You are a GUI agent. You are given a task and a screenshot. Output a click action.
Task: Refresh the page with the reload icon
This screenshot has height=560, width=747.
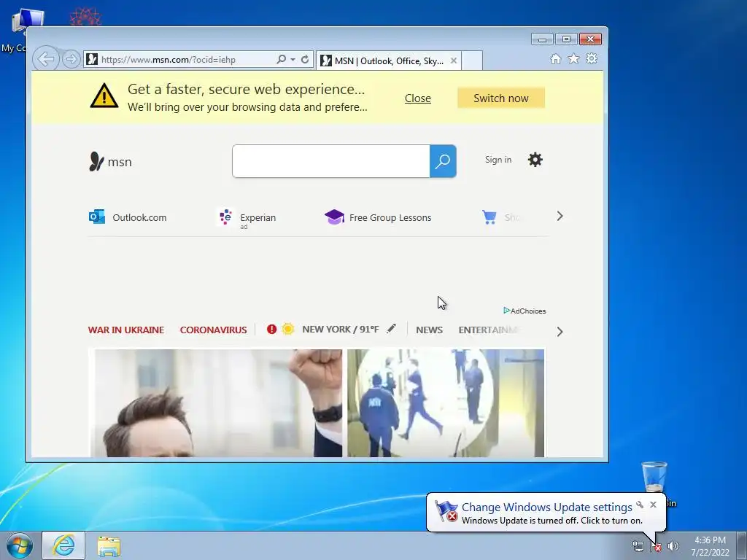[305, 60]
